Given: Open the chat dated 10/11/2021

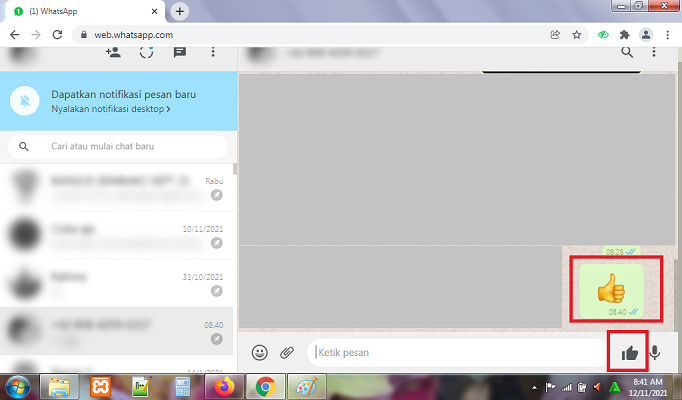Looking at the screenshot, I should [117, 236].
